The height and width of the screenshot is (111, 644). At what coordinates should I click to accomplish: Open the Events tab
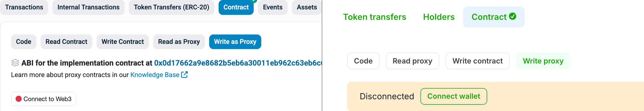pyautogui.click(x=273, y=7)
